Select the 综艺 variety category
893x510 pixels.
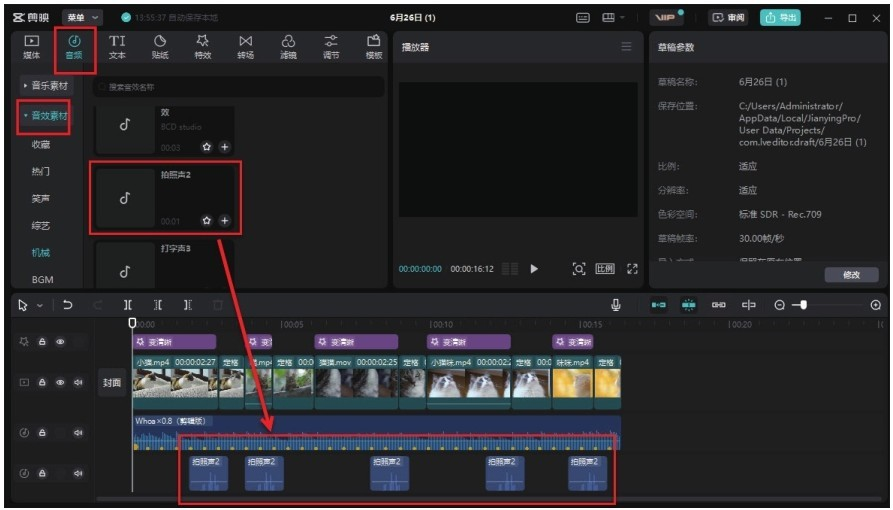pos(40,226)
